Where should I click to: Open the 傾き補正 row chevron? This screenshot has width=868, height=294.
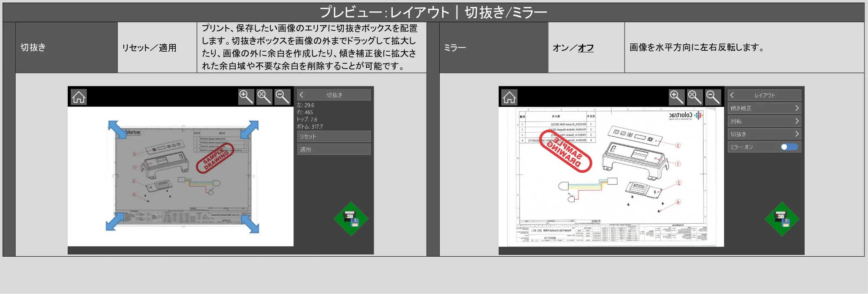pyautogui.click(x=797, y=108)
